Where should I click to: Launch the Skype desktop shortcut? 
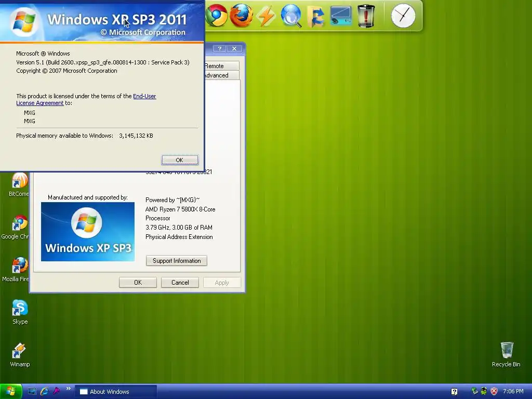[20, 312]
